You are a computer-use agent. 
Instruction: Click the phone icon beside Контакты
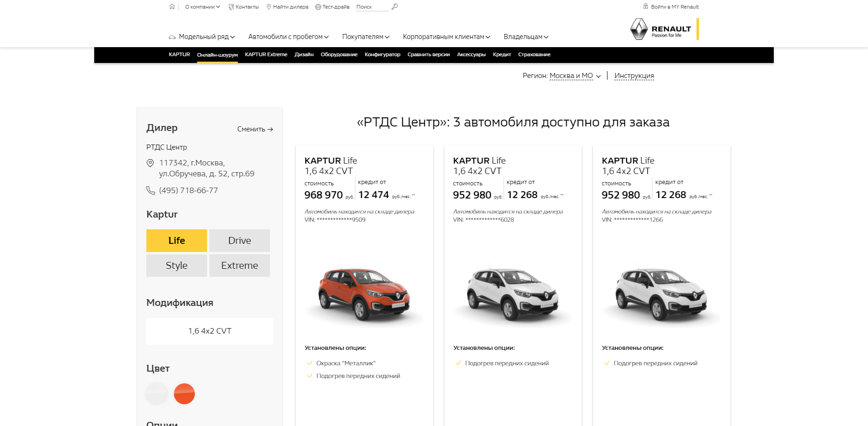[x=231, y=7]
